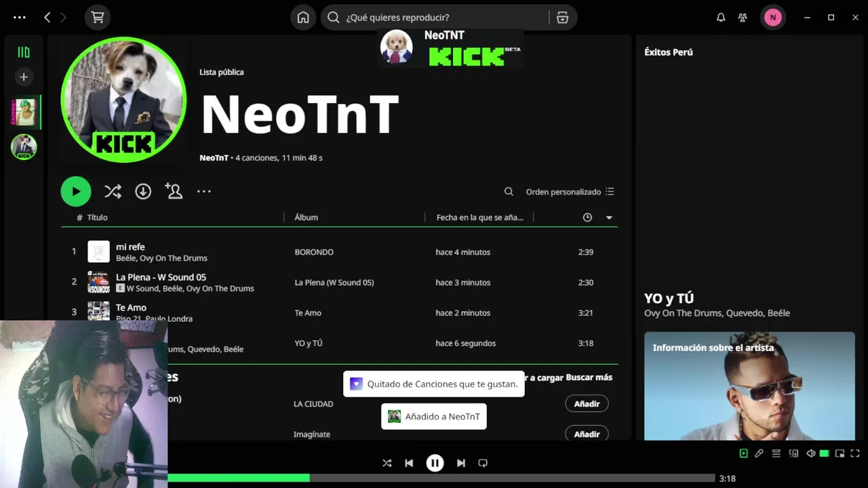Viewport: 868px width, 488px height.
Task: Skip to the next track
Action: (x=460, y=463)
